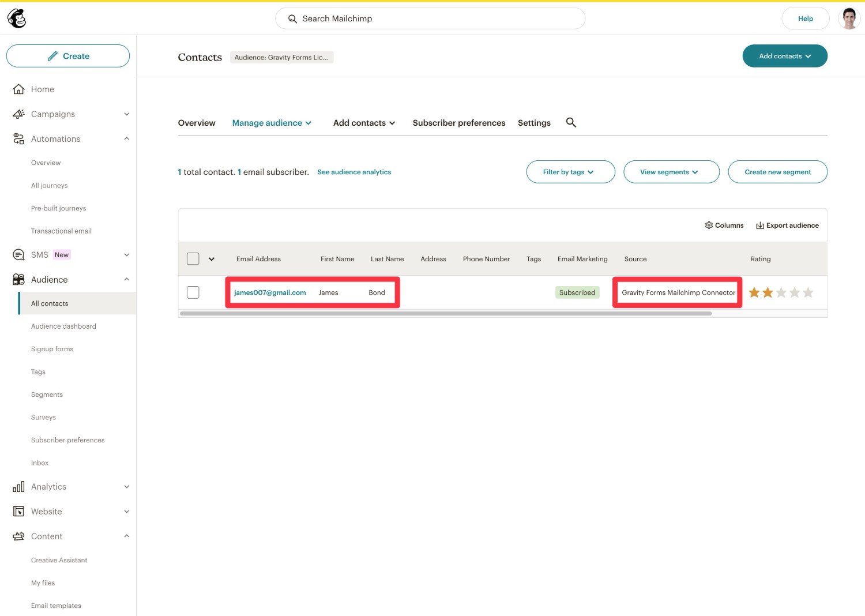
Task: Click the Website page icon
Action: click(18, 512)
